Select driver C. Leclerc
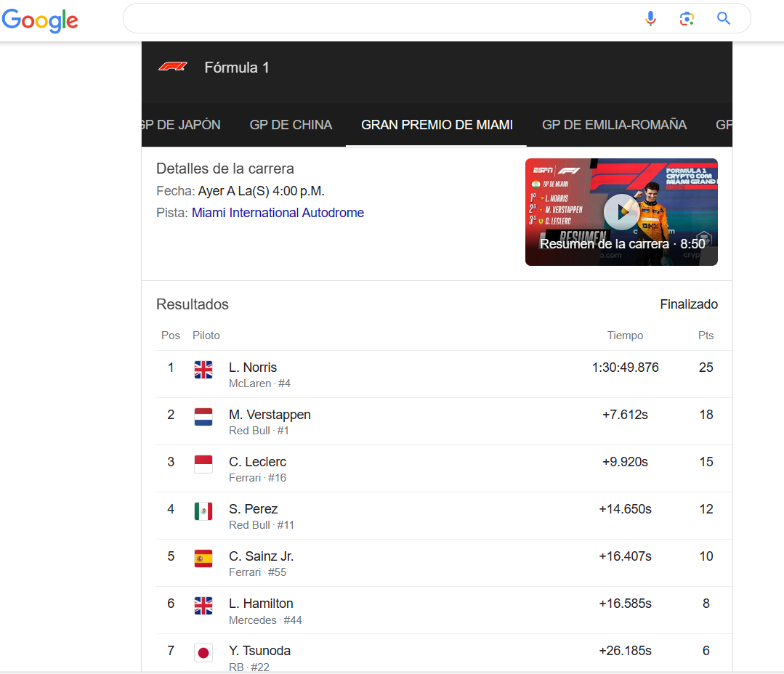784x674 pixels. point(257,462)
